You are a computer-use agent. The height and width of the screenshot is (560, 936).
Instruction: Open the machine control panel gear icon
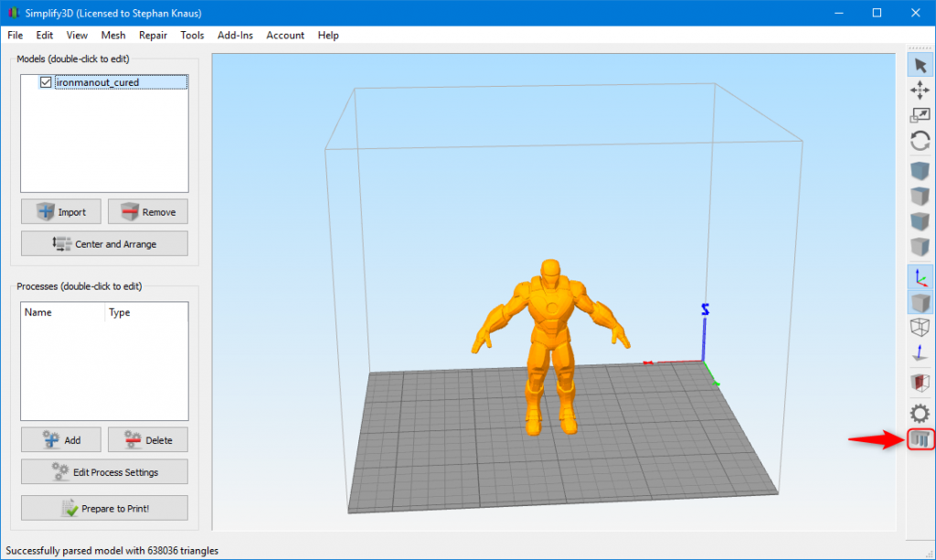click(920, 412)
